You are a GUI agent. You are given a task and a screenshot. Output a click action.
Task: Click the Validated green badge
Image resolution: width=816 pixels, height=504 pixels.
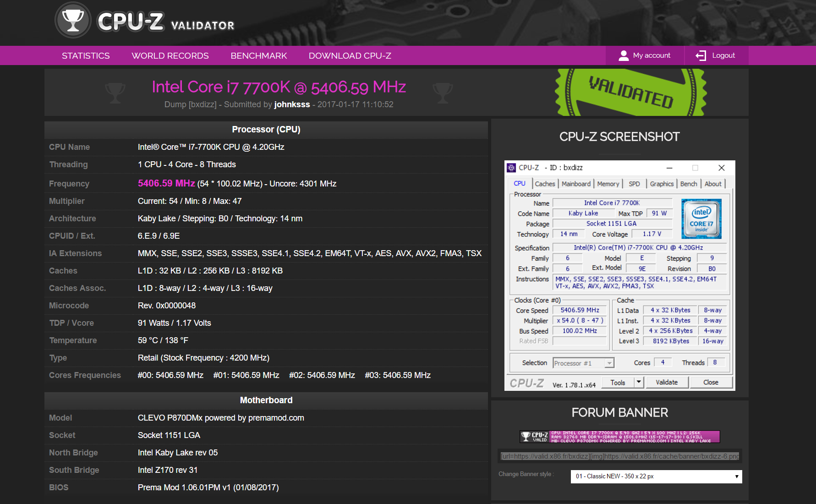[631, 92]
